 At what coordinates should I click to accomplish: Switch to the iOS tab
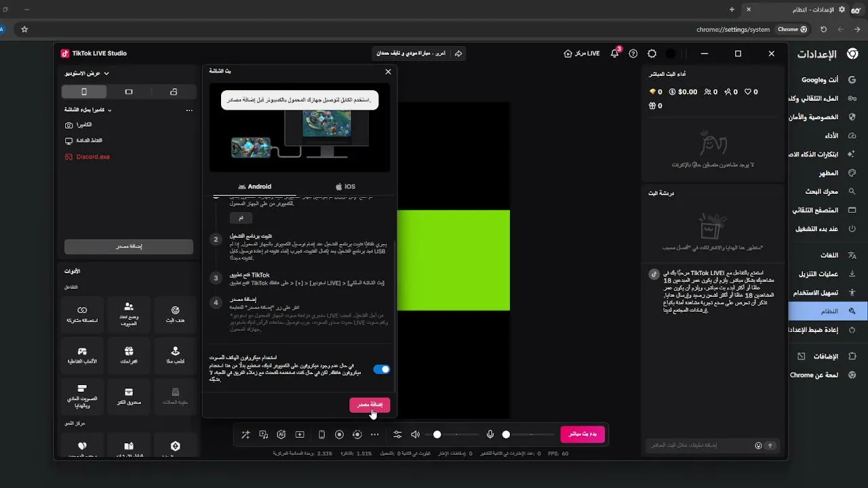click(345, 186)
